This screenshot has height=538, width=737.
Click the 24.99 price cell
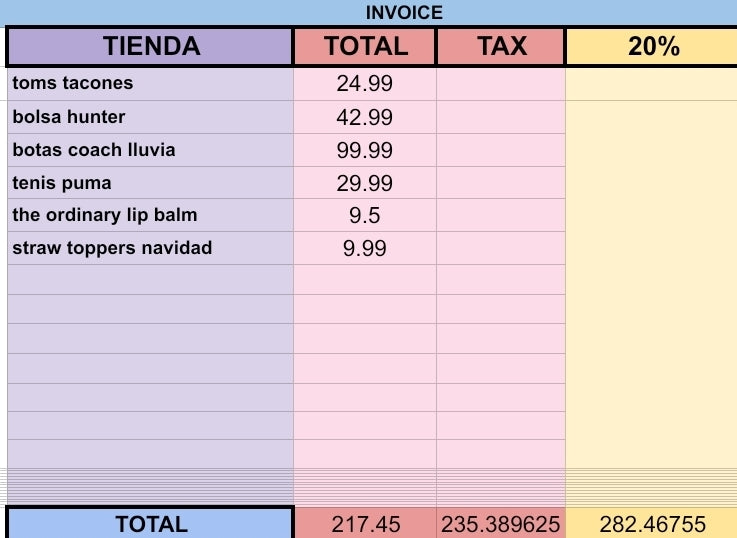[365, 84]
